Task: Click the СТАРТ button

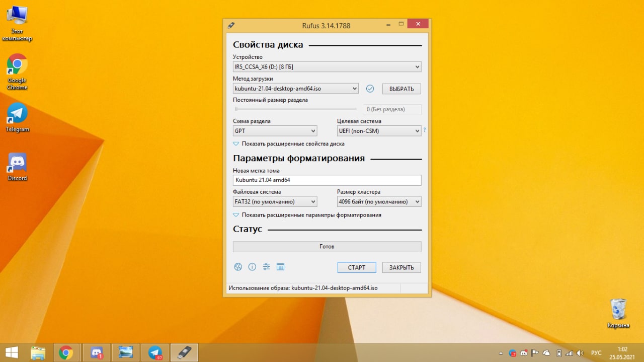Action: (x=357, y=267)
